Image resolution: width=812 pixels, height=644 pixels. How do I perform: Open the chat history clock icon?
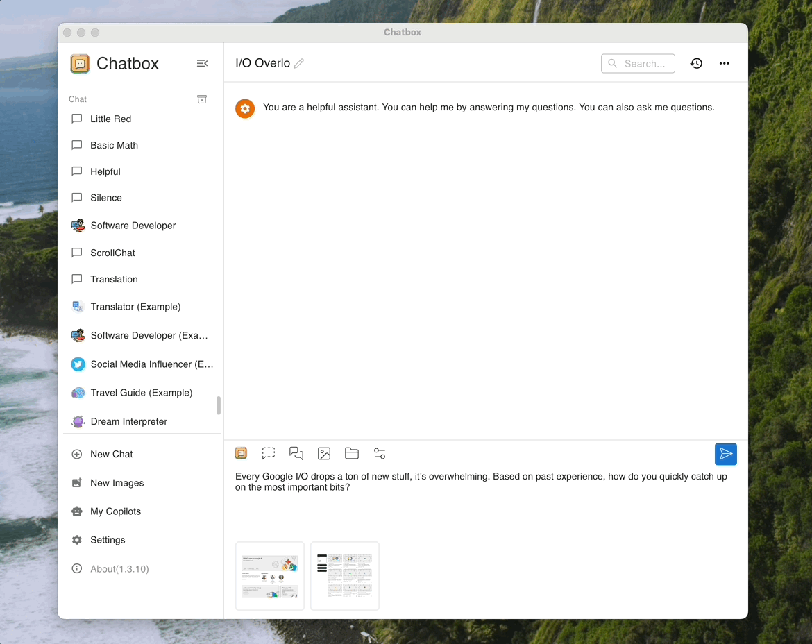(696, 63)
